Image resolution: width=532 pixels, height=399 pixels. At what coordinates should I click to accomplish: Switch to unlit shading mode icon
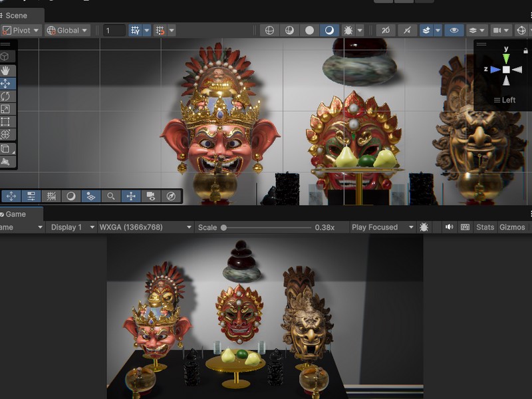(x=310, y=31)
